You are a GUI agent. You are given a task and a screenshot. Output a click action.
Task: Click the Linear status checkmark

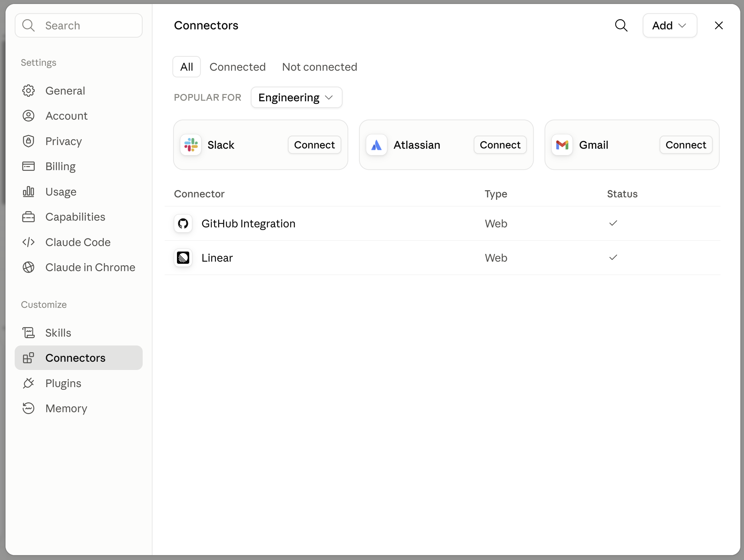[613, 257]
